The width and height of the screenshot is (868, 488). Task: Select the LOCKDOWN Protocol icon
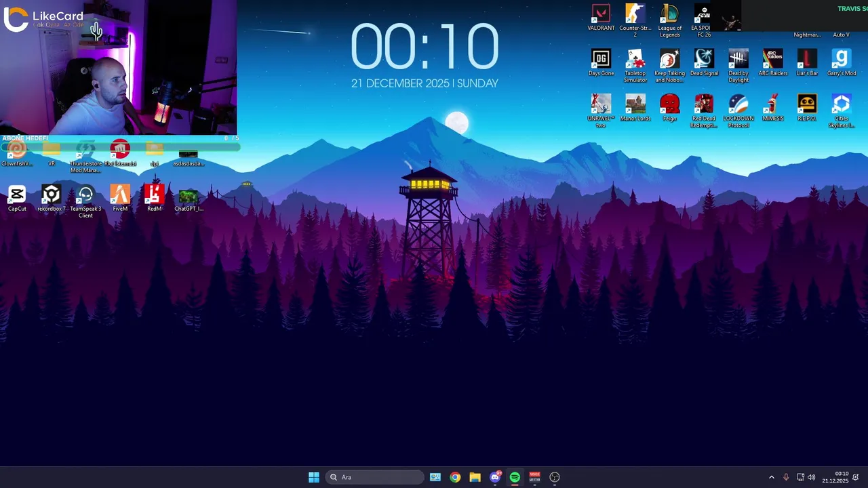tap(738, 111)
